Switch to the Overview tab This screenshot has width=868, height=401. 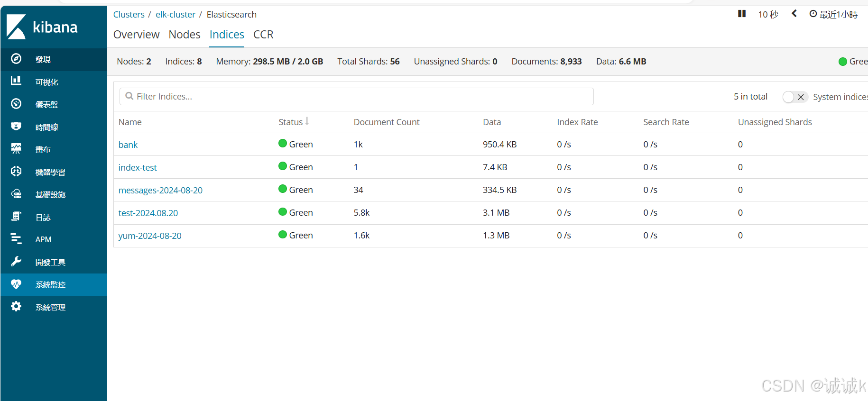136,35
